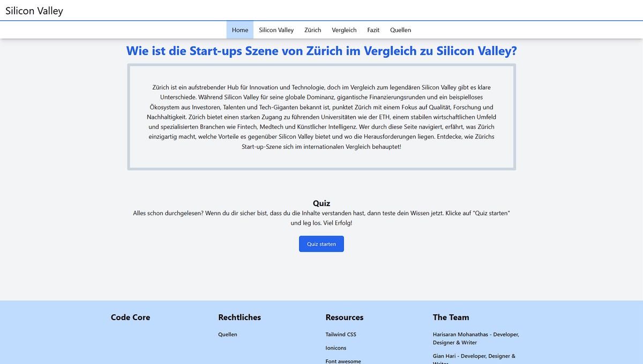Click the bordered introduction paragraph box
The image size is (643, 364).
point(322,117)
